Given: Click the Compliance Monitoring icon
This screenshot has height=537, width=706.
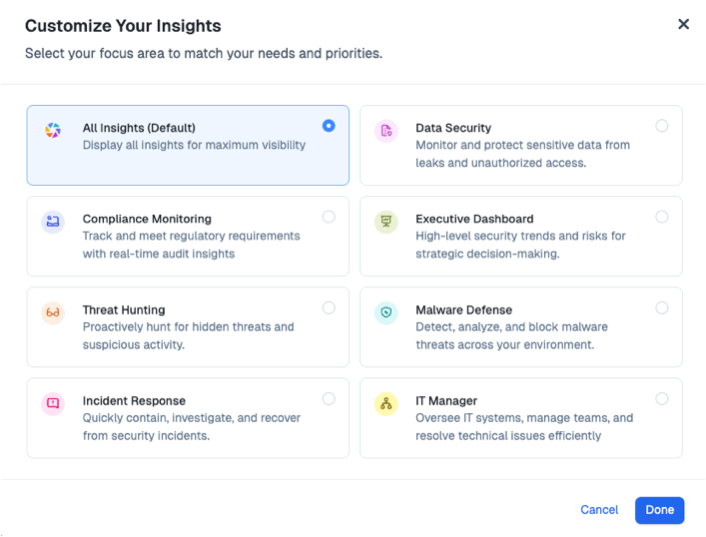Looking at the screenshot, I should point(53,222).
